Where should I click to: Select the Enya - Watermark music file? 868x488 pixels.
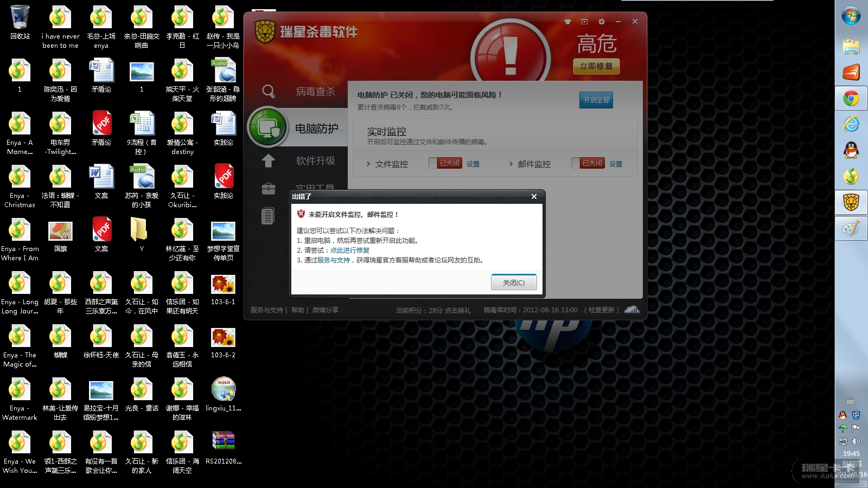20,399
